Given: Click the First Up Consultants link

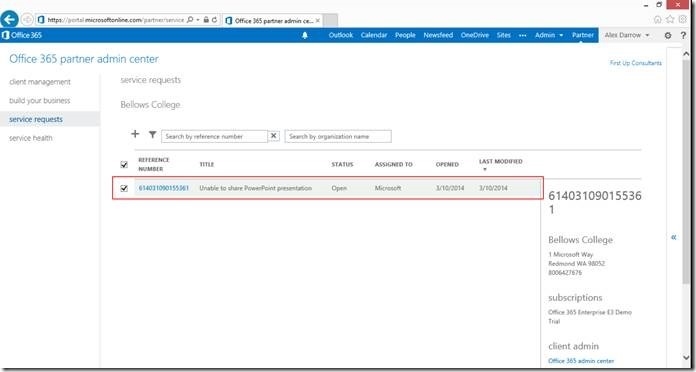Looking at the screenshot, I should coord(636,63).
